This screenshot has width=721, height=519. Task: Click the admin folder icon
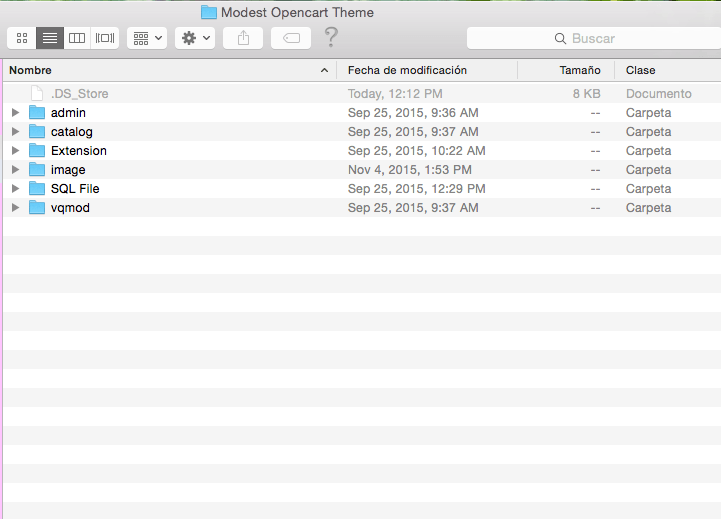(x=37, y=113)
